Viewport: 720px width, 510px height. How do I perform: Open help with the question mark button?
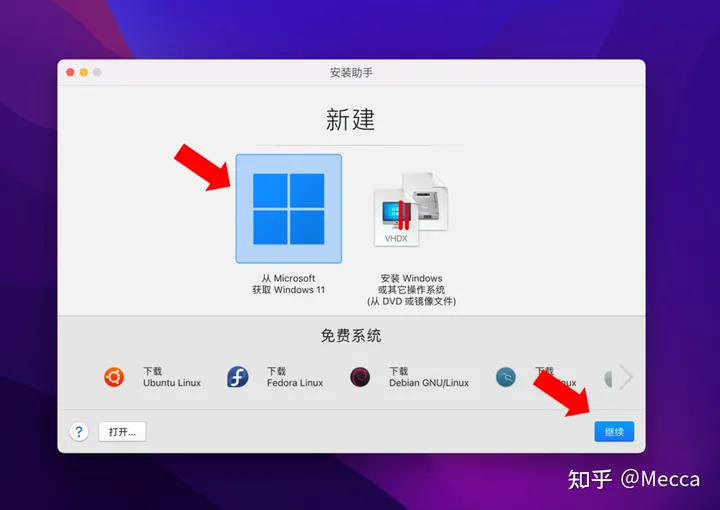tap(79, 432)
